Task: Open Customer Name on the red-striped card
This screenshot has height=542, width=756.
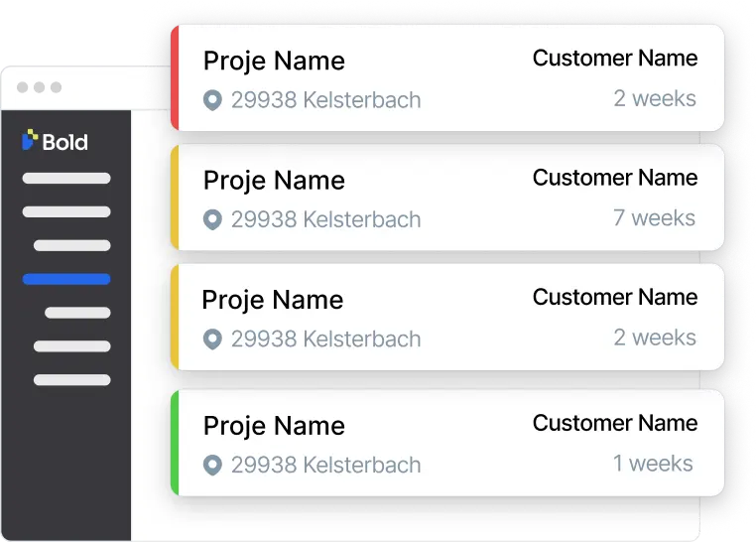Action: pos(615,59)
